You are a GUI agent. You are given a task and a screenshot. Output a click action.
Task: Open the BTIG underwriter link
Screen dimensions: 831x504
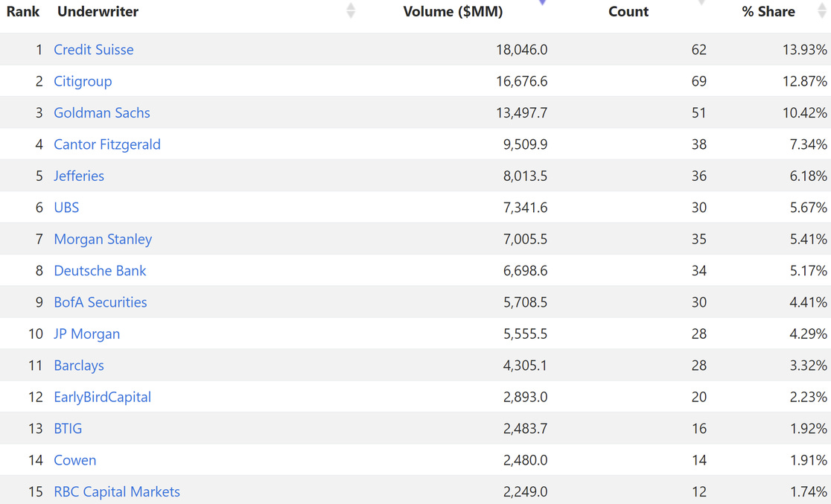pyautogui.click(x=68, y=428)
